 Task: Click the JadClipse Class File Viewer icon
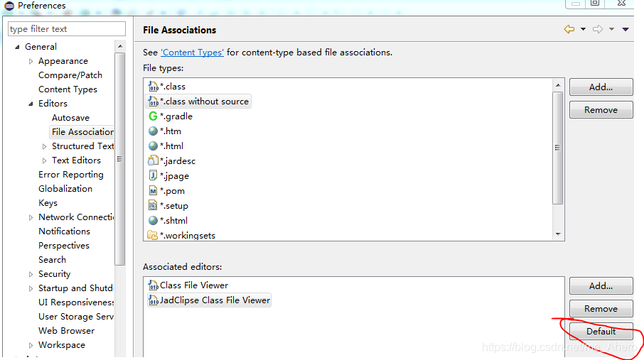[x=154, y=300]
